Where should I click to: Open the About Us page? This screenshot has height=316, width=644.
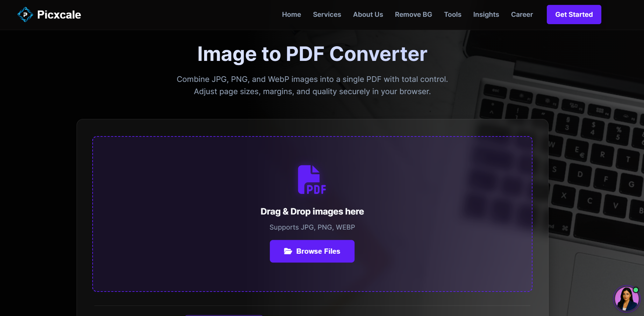tap(368, 14)
